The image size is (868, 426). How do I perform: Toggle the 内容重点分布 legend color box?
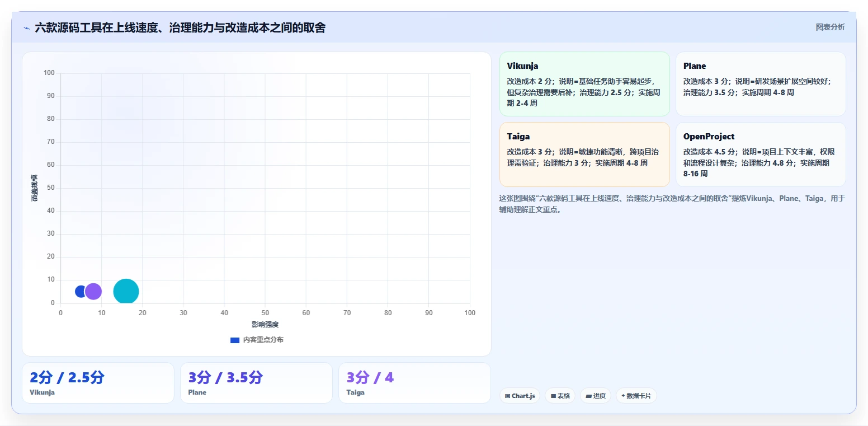click(x=235, y=340)
